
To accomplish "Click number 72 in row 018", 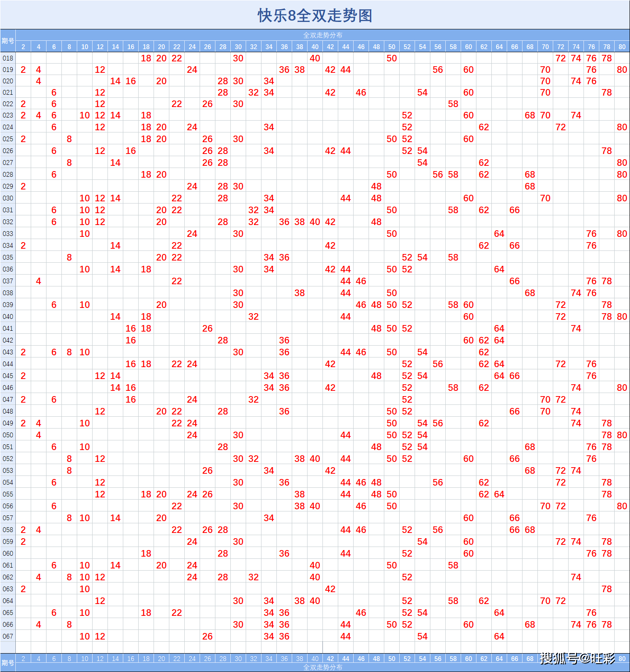I will click(561, 58).
